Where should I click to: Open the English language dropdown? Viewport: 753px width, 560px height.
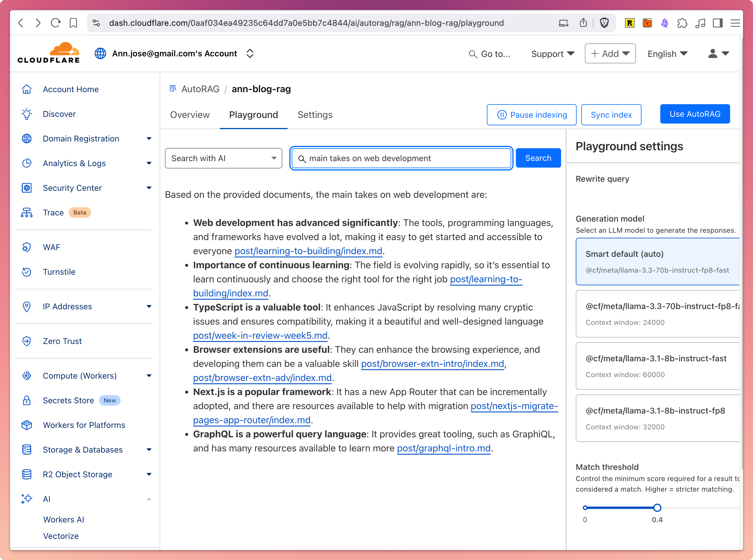pyautogui.click(x=667, y=53)
